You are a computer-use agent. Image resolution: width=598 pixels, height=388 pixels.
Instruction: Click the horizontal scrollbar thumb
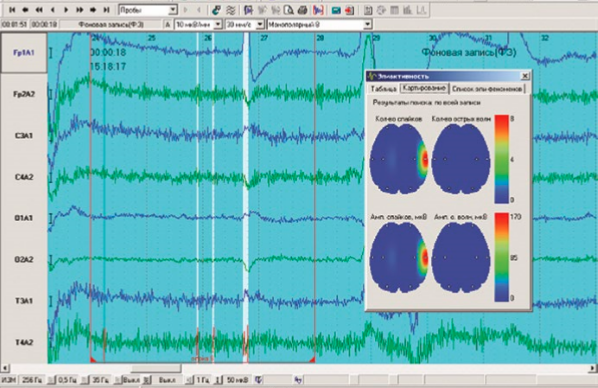156,368
